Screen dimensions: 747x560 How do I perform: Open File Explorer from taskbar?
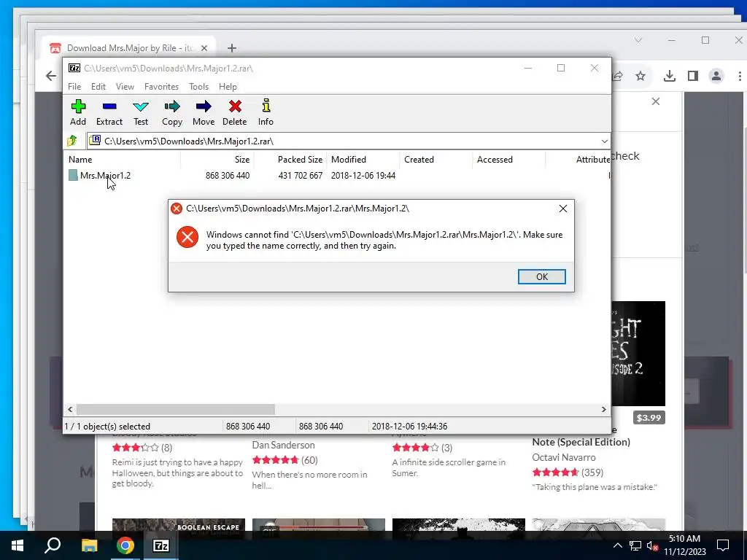click(x=89, y=545)
